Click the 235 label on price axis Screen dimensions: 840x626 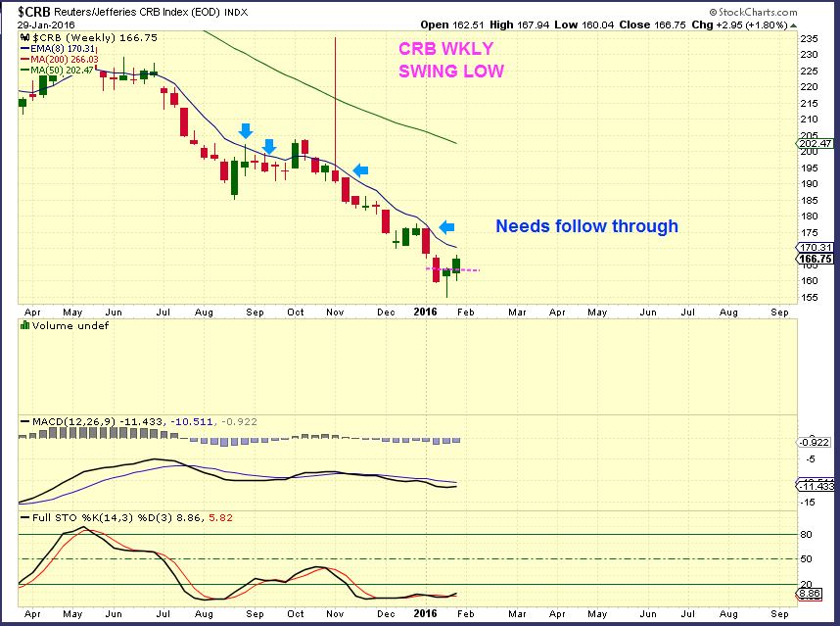point(809,38)
